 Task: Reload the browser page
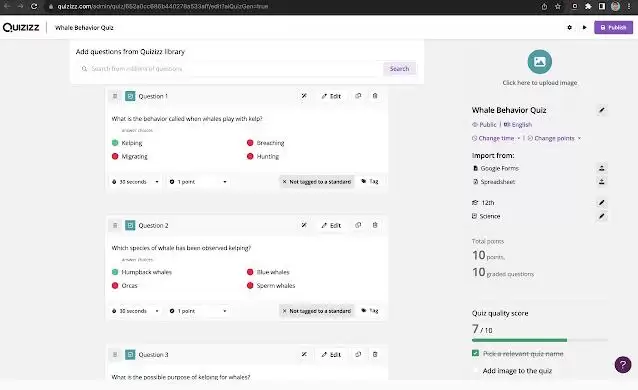pos(34,6)
